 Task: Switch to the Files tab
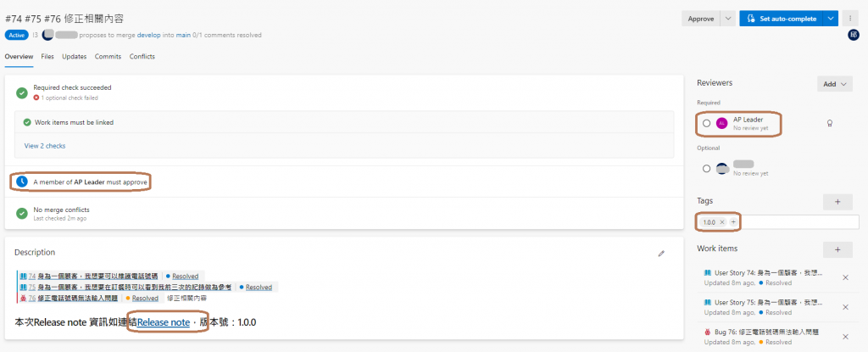click(47, 57)
